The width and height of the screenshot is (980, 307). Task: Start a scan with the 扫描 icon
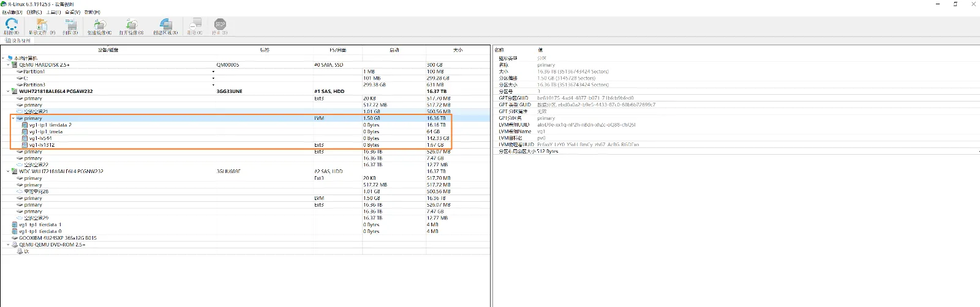click(x=70, y=25)
